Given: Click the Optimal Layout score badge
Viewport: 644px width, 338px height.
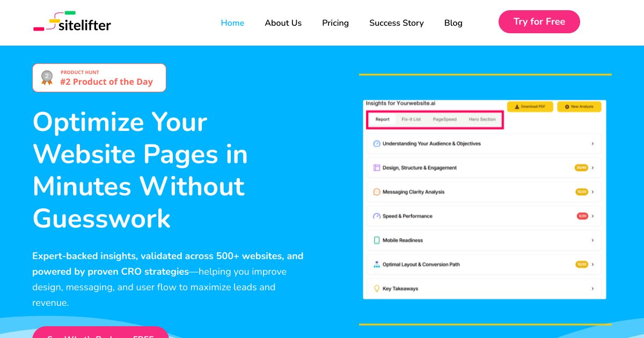Looking at the screenshot, I should 581,264.
